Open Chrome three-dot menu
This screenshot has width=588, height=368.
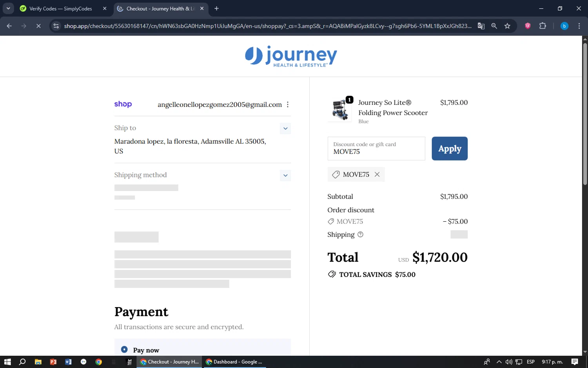pos(579,26)
